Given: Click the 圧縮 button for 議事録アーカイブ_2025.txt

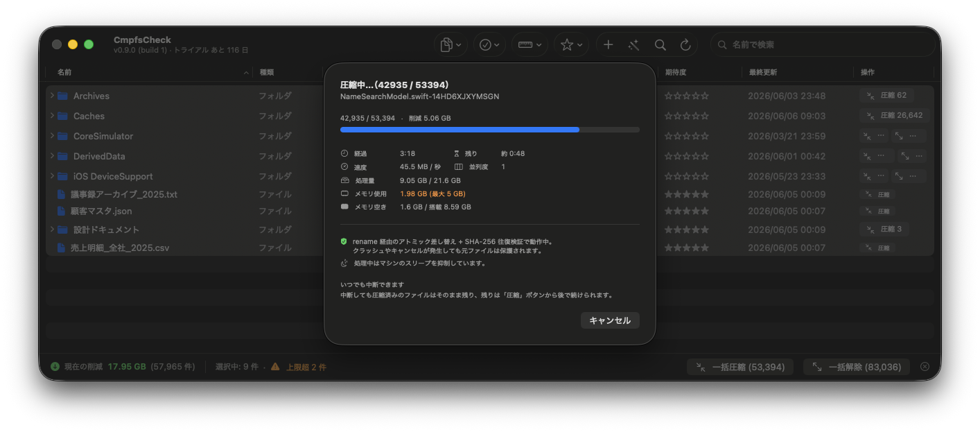Looking at the screenshot, I should click(x=877, y=195).
